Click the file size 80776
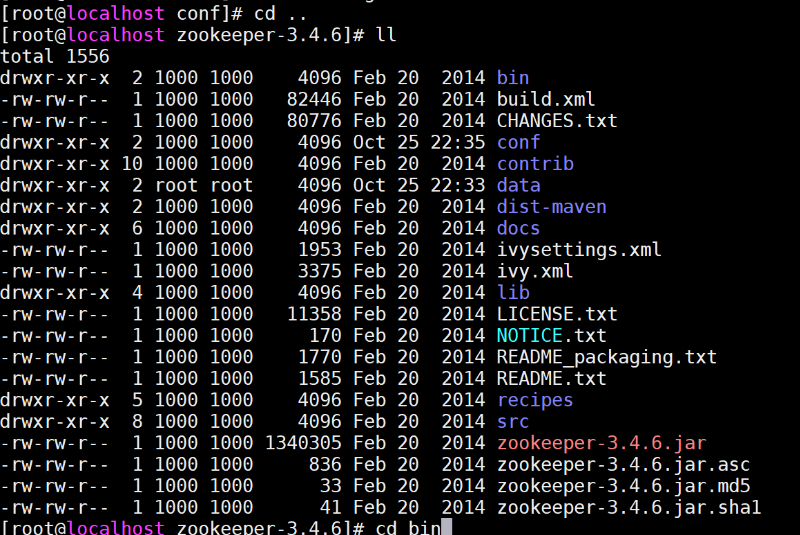Image resolution: width=800 pixels, height=535 pixels. tap(314, 120)
